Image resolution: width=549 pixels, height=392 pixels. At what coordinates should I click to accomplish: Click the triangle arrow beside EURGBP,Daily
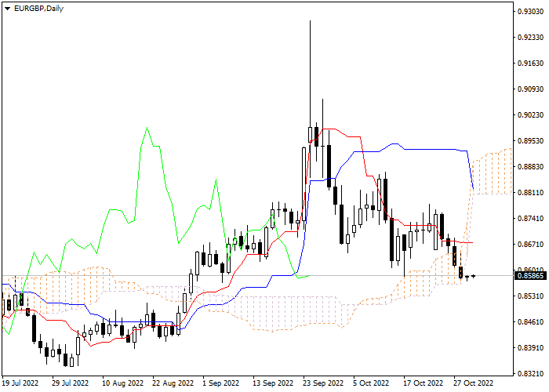click(7, 9)
